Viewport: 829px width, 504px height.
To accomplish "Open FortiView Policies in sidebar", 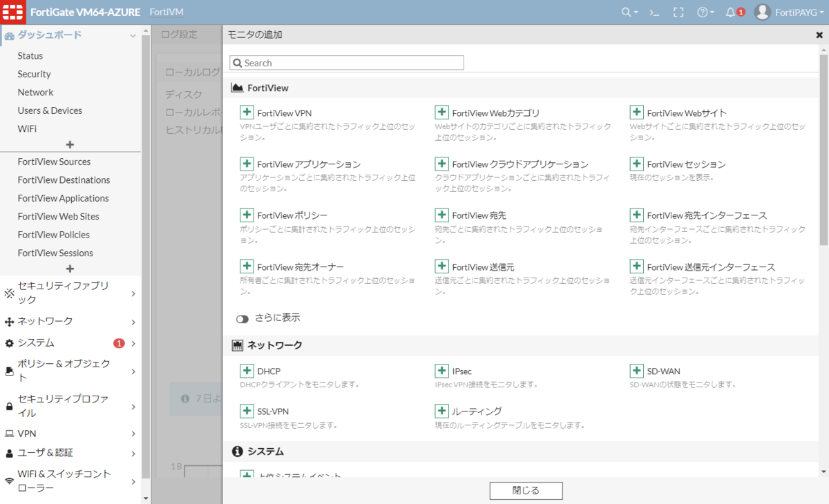I will tap(54, 235).
